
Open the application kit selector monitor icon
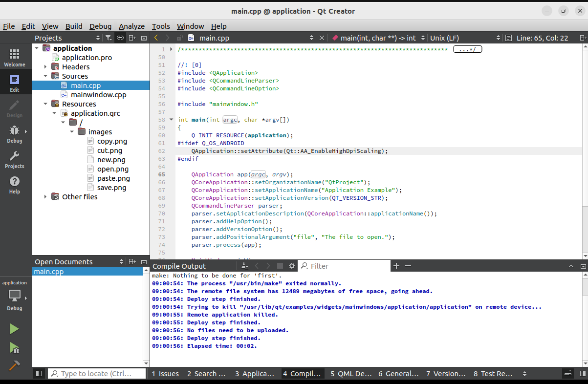(14, 296)
